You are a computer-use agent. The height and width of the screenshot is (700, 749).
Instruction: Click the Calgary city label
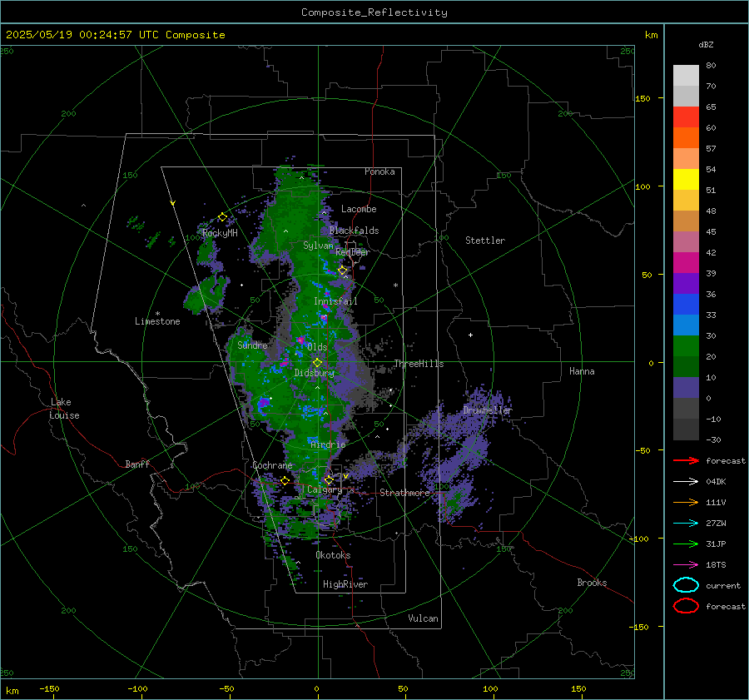click(325, 489)
